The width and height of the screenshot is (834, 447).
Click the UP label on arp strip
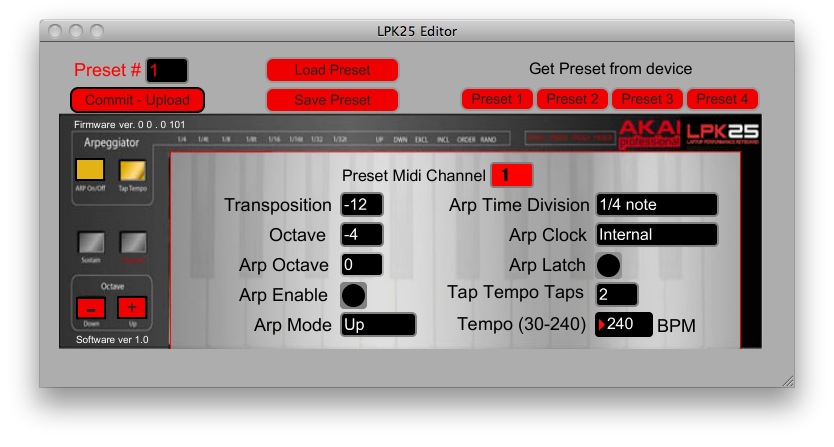click(x=379, y=139)
